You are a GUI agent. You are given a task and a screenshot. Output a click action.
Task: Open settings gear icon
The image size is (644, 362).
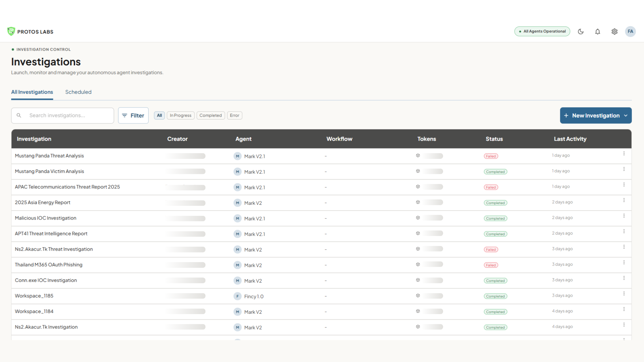click(614, 32)
